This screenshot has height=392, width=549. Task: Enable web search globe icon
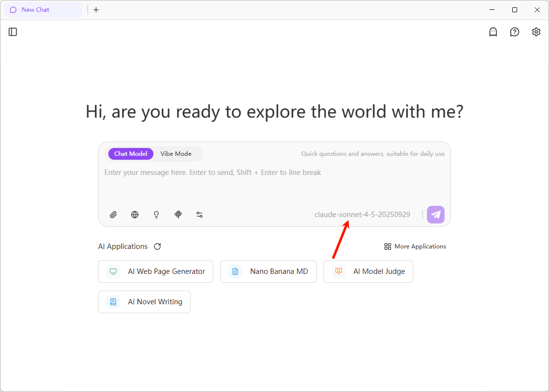(135, 215)
